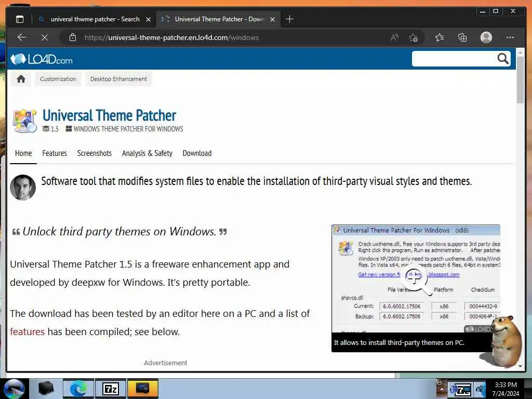Open the Edge Settings and more menu
The width and height of the screenshot is (532, 399).
tap(510, 37)
